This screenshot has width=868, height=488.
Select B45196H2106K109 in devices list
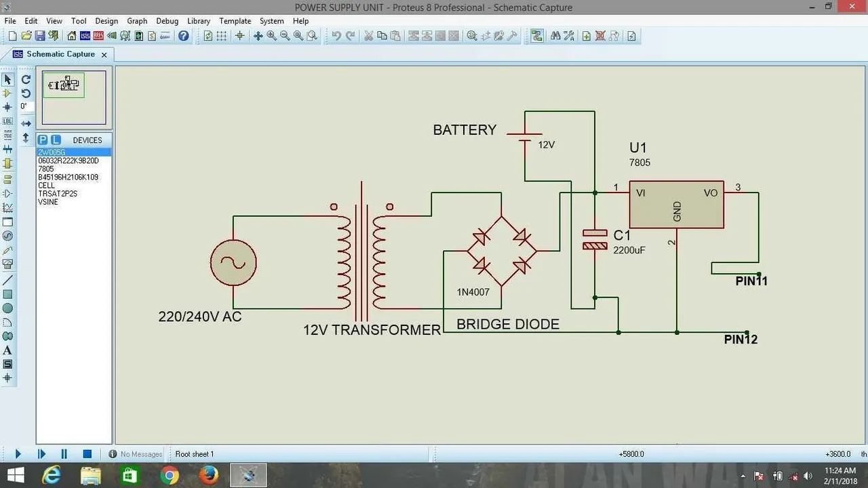click(73, 177)
